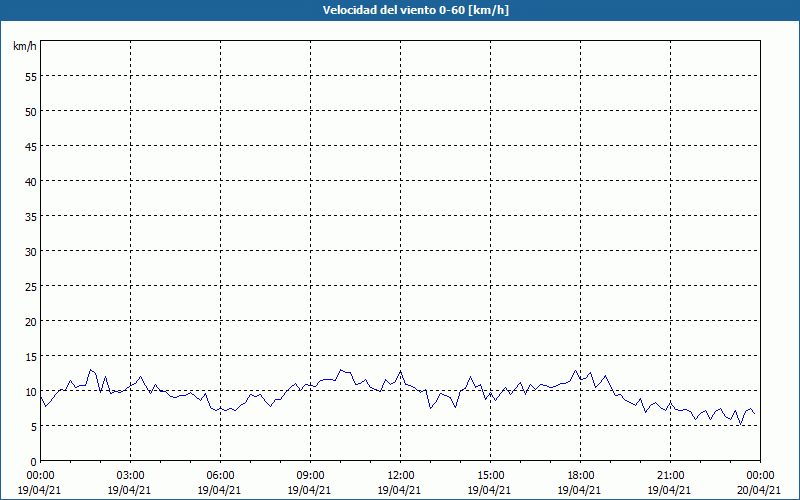Click the 03:00 time label
The width and height of the screenshot is (800, 500).
click(130, 476)
